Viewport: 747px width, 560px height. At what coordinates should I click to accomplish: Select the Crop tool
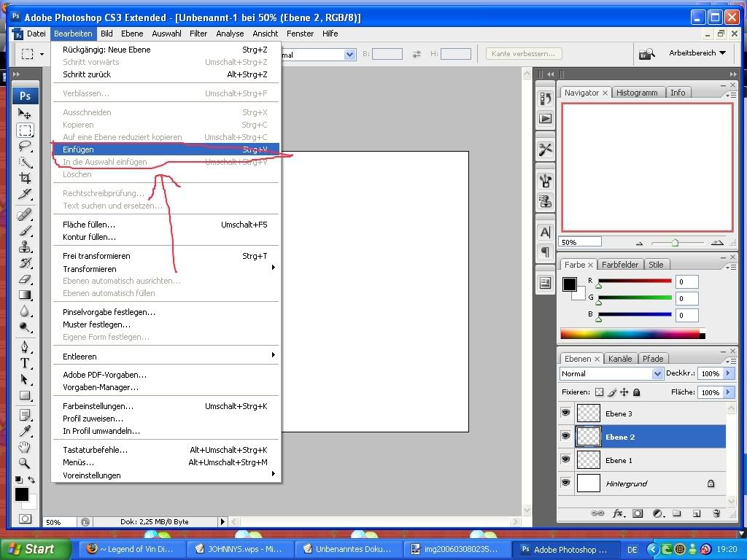coord(25,178)
